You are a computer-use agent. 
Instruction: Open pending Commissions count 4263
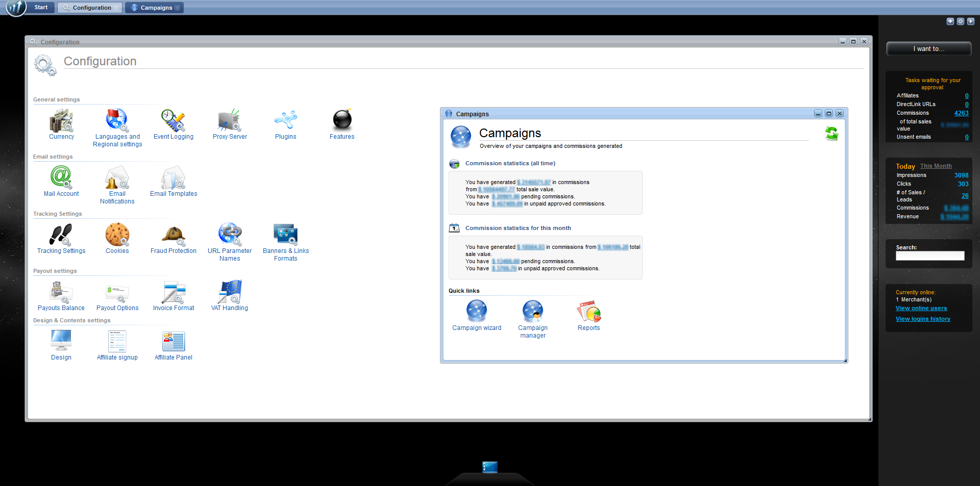[x=961, y=113]
